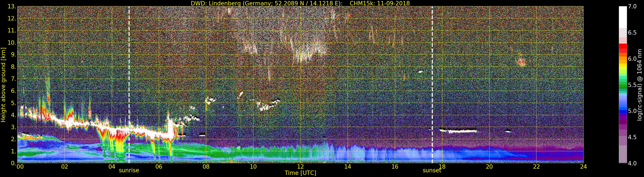
Task: Click the plot title with Lindenberg coordinates
Action: 300,3
